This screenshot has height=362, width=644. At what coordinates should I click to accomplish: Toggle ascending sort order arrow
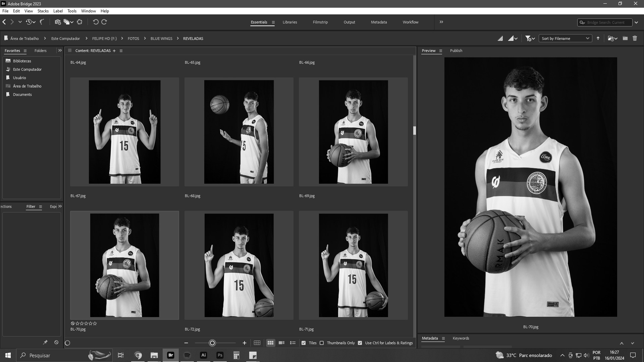[x=598, y=39]
